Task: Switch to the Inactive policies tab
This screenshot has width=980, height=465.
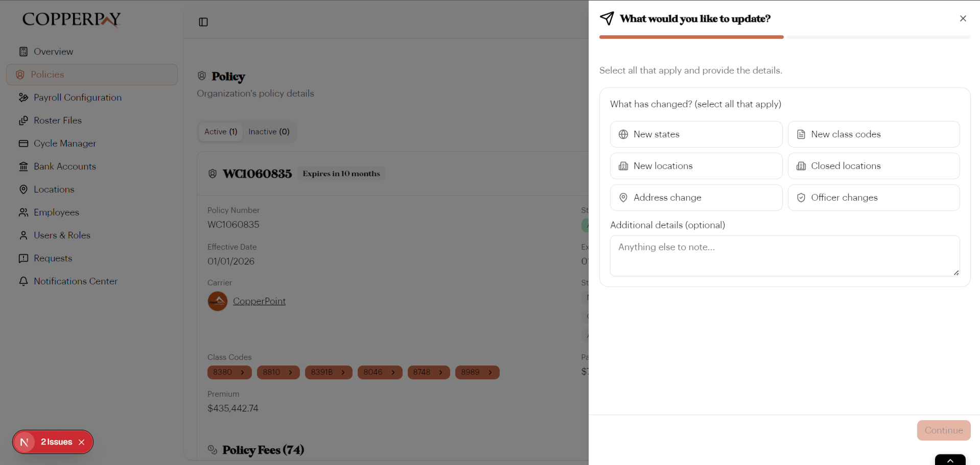Action: pyautogui.click(x=269, y=132)
